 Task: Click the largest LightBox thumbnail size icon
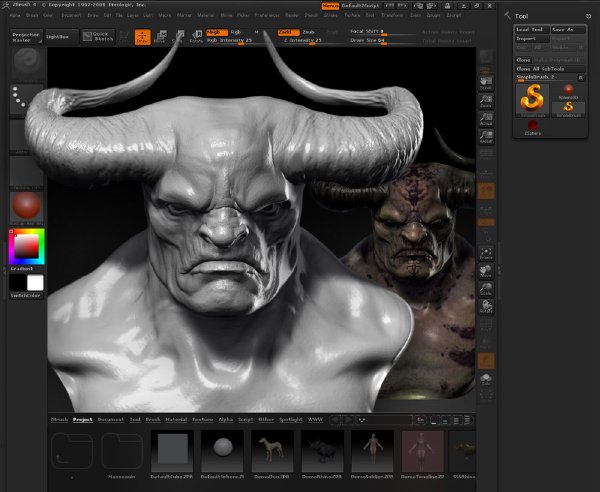click(468, 420)
